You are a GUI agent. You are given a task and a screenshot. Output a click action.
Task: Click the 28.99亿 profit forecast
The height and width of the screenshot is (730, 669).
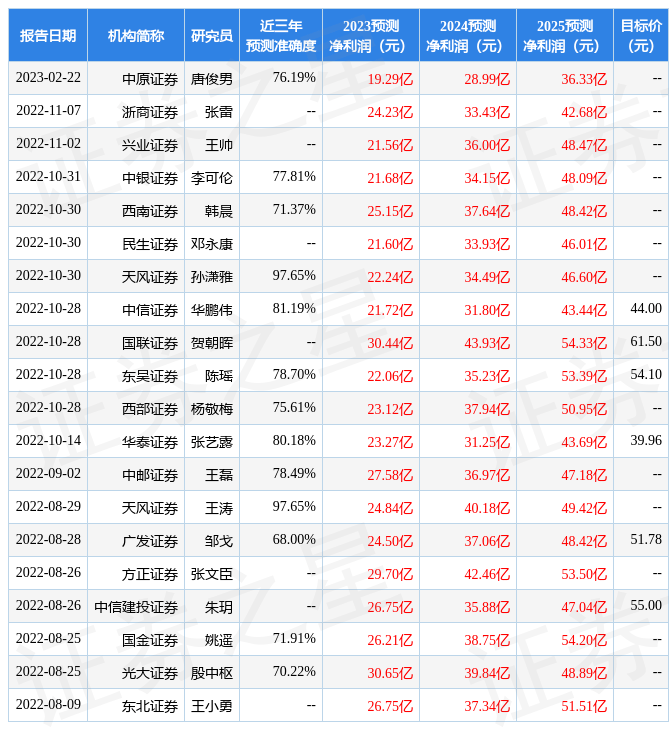[x=487, y=79]
